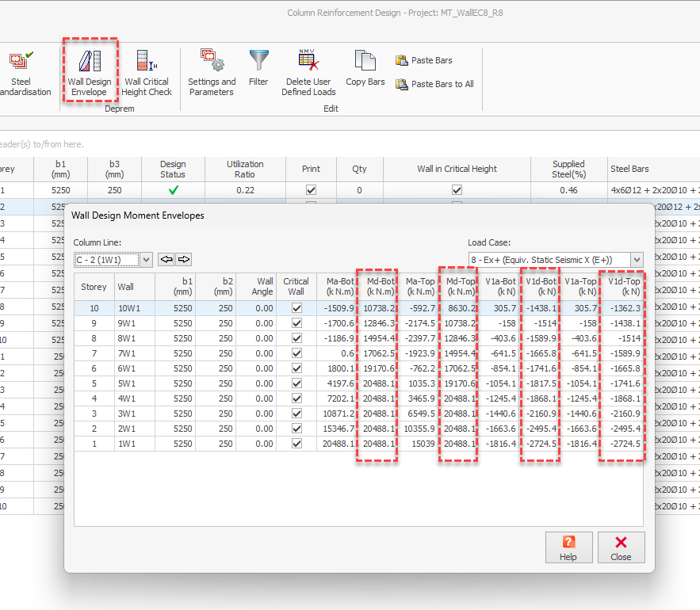
Task: Toggle Critical Wall checkbox for storey 10
Action: click(x=296, y=308)
